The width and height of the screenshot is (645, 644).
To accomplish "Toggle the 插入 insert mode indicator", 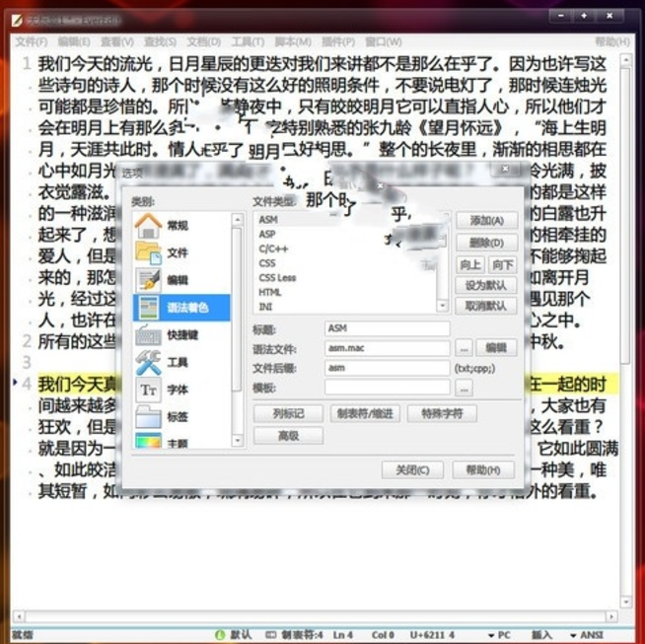I will pos(541,635).
